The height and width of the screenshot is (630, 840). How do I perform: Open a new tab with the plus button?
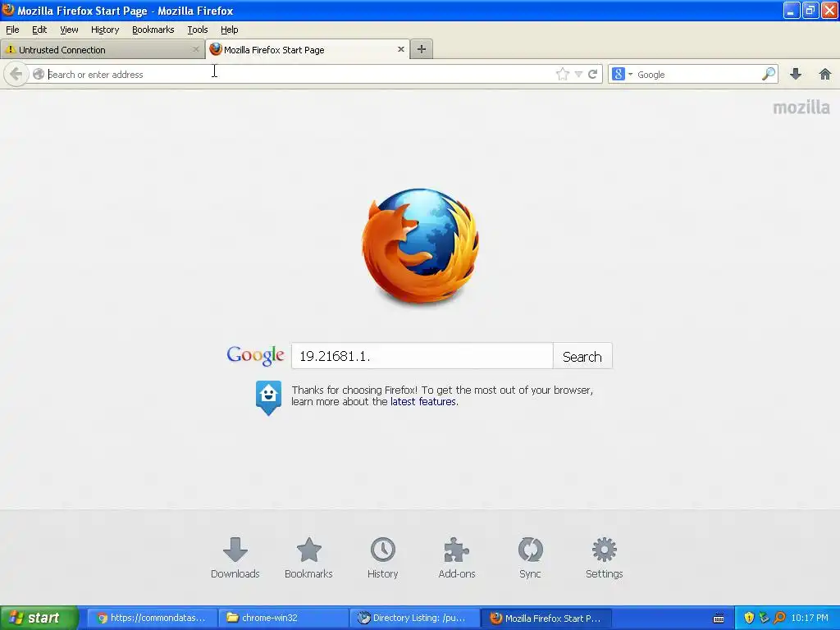(x=422, y=49)
